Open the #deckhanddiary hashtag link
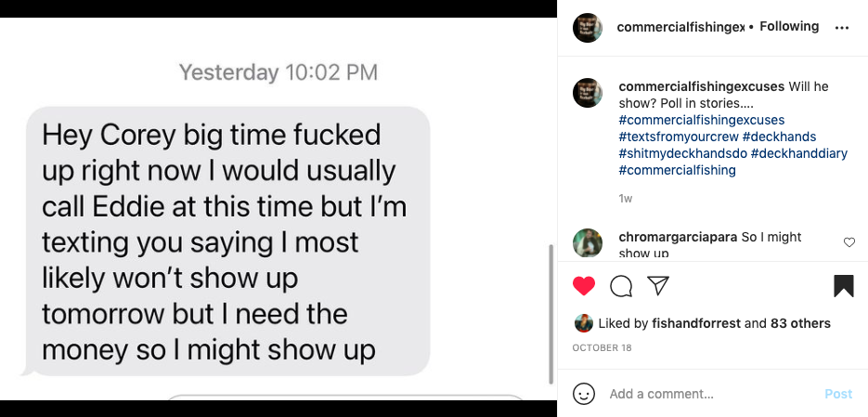This screenshot has height=417, width=868. coord(798,153)
